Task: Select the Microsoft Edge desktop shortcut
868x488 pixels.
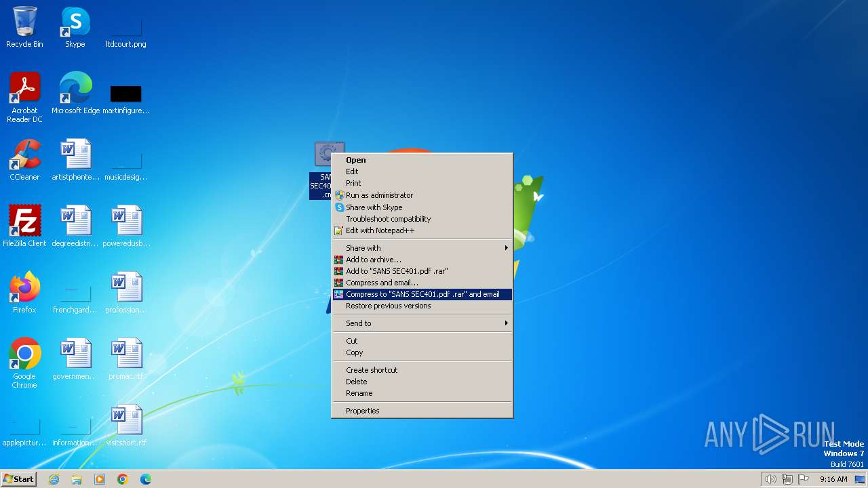Action: 75,94
